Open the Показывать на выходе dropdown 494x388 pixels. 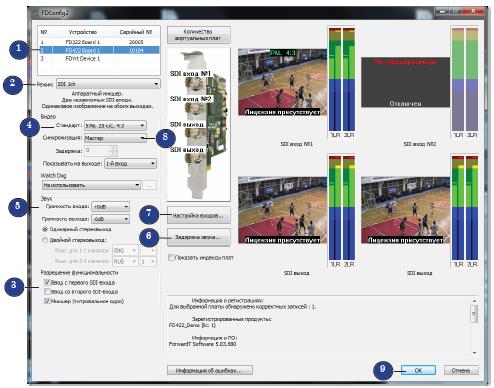[130, 164]
